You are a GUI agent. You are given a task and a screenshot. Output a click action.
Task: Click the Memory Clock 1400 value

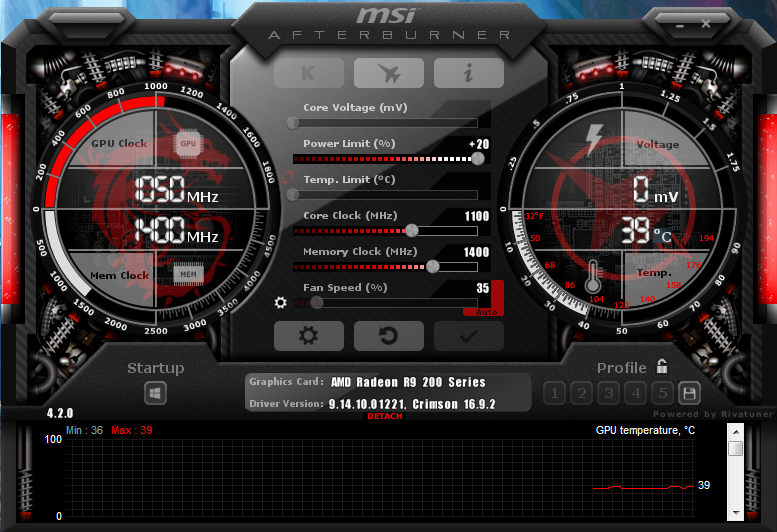[x=477, y=252]
